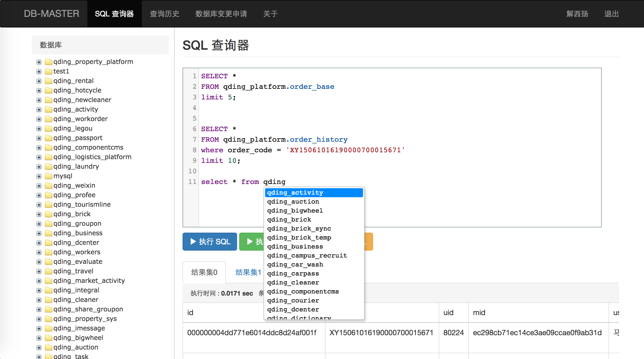
Task: Click folder icon of qding_groupon
Action: coord(48,224)
